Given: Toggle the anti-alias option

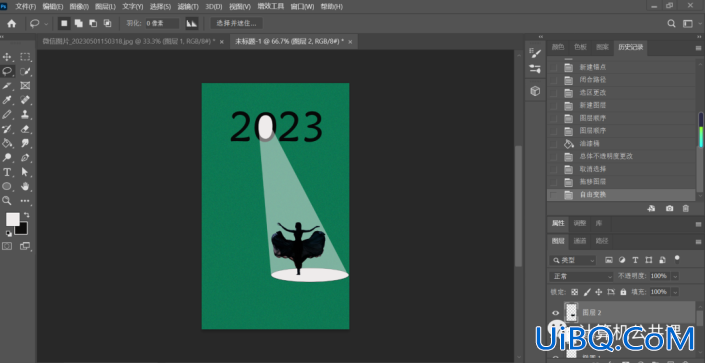Looking at the screenshot, I should click(x=192, y=23).
